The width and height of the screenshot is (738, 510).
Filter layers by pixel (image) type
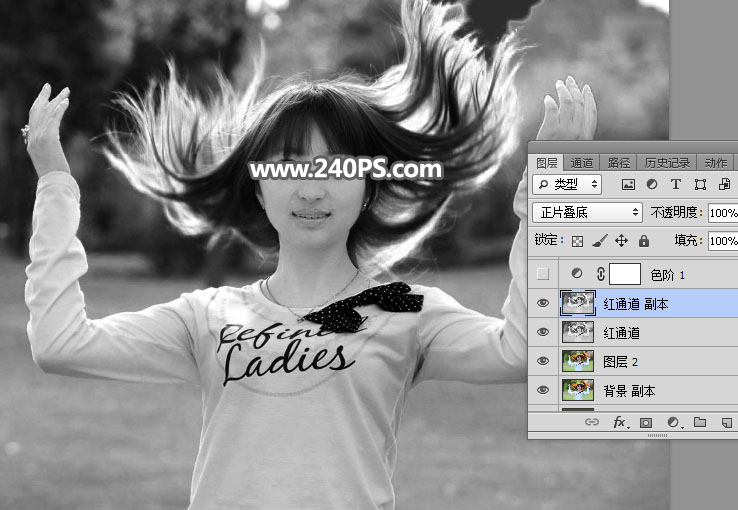click(628, 184)
